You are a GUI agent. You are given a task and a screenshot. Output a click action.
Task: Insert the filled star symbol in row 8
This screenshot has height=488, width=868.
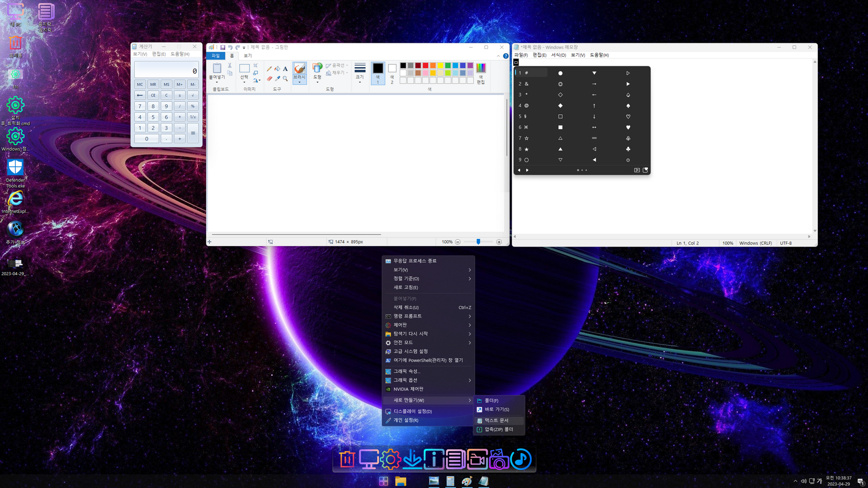click(x=526, y=149)
